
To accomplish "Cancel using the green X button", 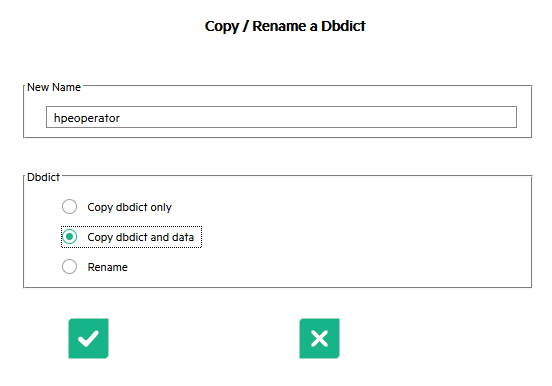I will [x=319, y=338].
